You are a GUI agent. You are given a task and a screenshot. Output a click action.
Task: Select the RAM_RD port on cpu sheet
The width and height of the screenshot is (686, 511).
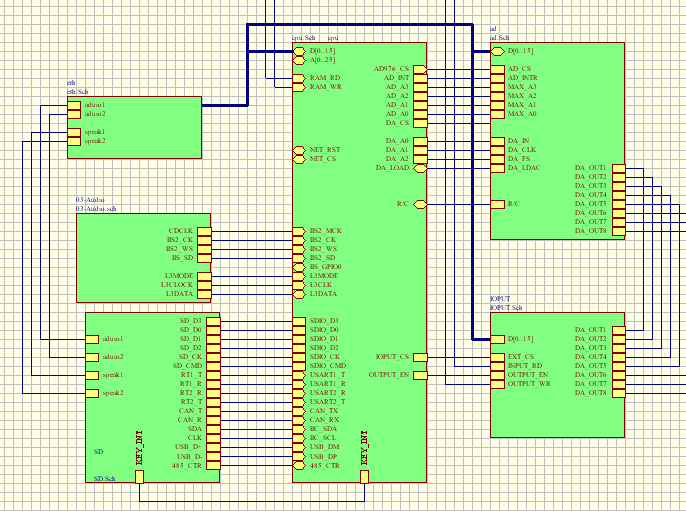coord(299,78)
